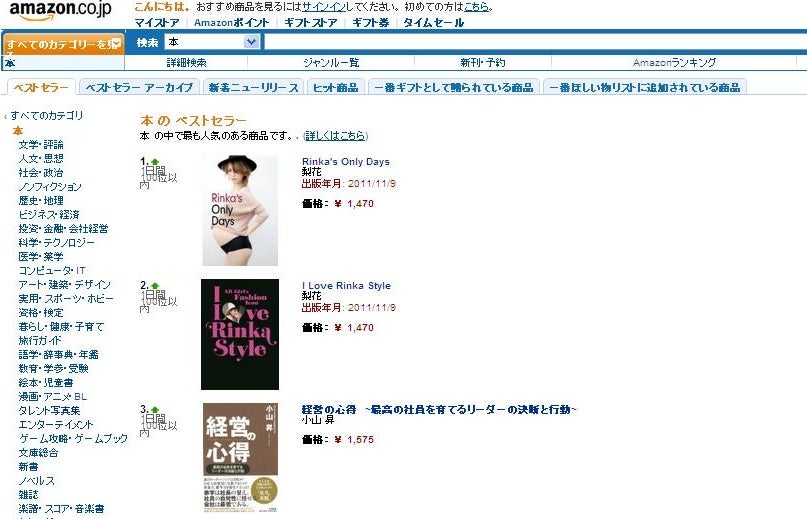Click green rank arrow beside number 2
807x519 pixels.
[x=155, y=286]
